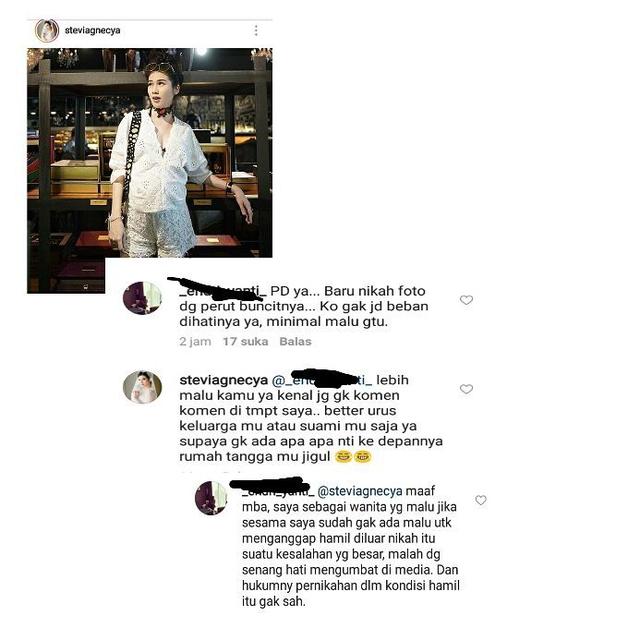640x640 pixels.
Task: Open steviagnecya's bridal avatar beside her reply
Action: click(142, 387)
